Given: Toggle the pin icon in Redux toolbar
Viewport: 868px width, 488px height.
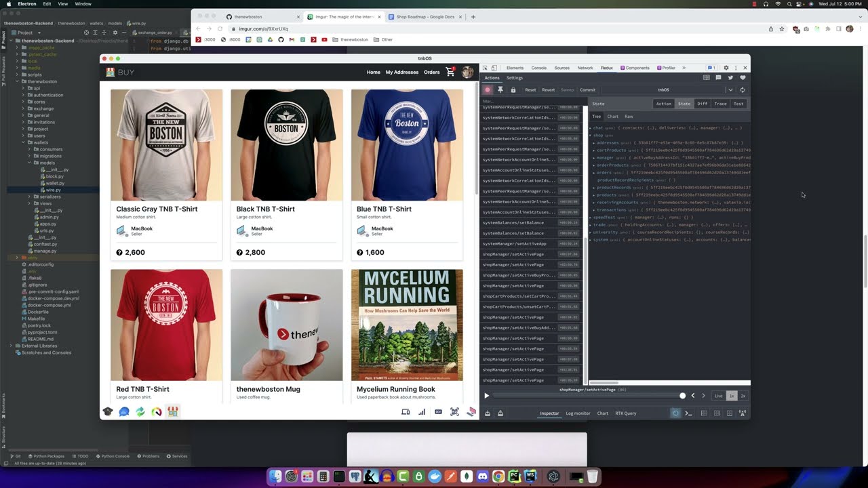Looking at the screenshot, I should click(500, 89).
